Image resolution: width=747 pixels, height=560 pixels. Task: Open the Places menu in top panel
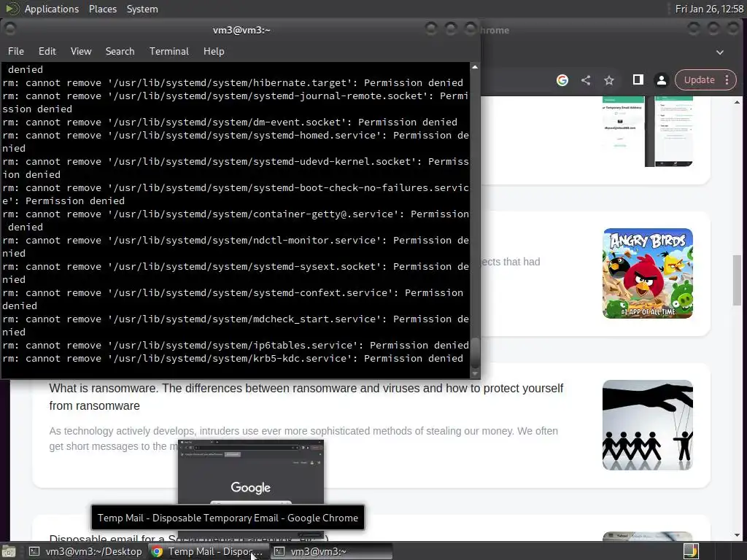(103, 9)
